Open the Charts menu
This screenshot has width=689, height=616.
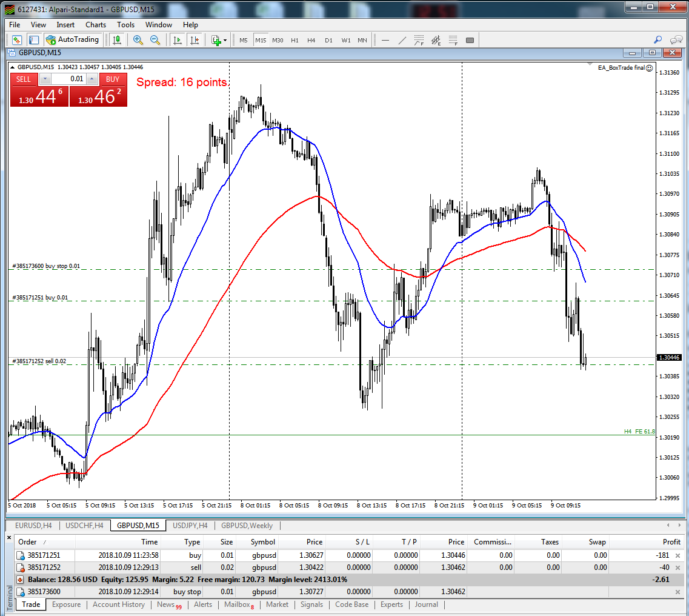click(x=95, y=25)
